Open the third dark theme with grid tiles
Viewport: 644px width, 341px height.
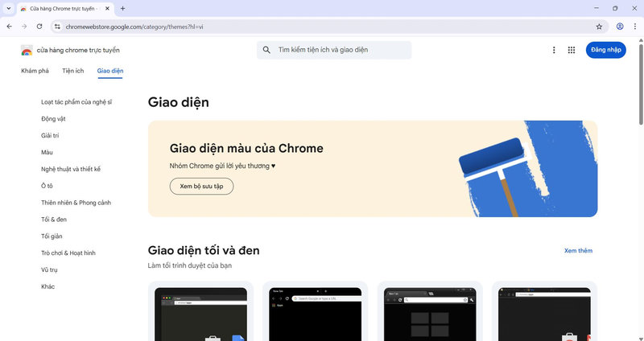point(430,314)
